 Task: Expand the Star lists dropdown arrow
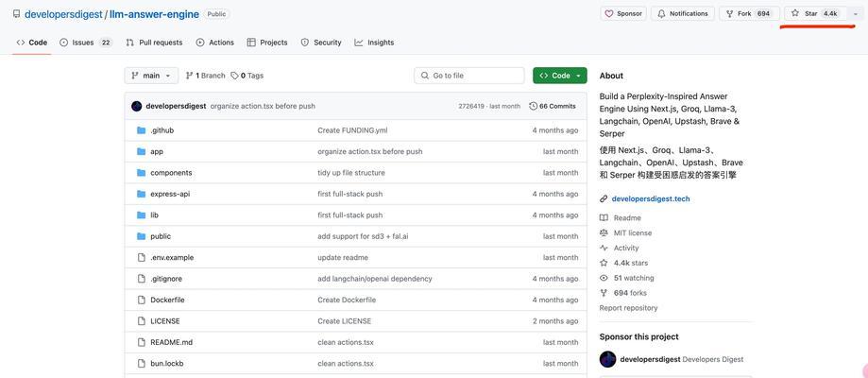coord(856,14)
